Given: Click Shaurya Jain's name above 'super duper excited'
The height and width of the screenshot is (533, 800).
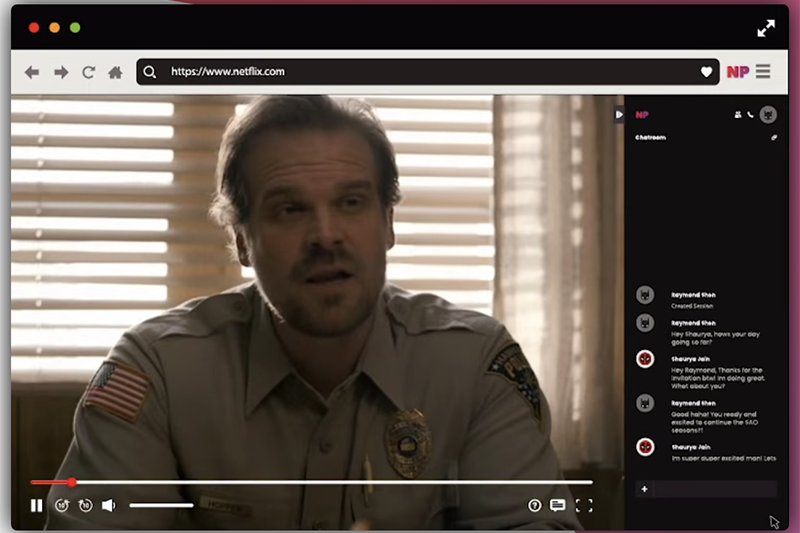Looking at the screenshot, I should point(691,447).
